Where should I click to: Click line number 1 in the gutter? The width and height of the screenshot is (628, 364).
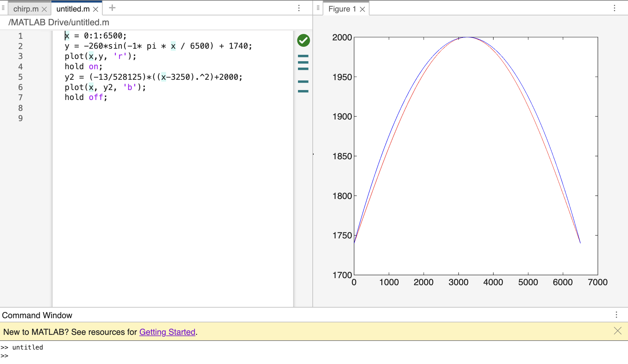(x=21, y=36)
